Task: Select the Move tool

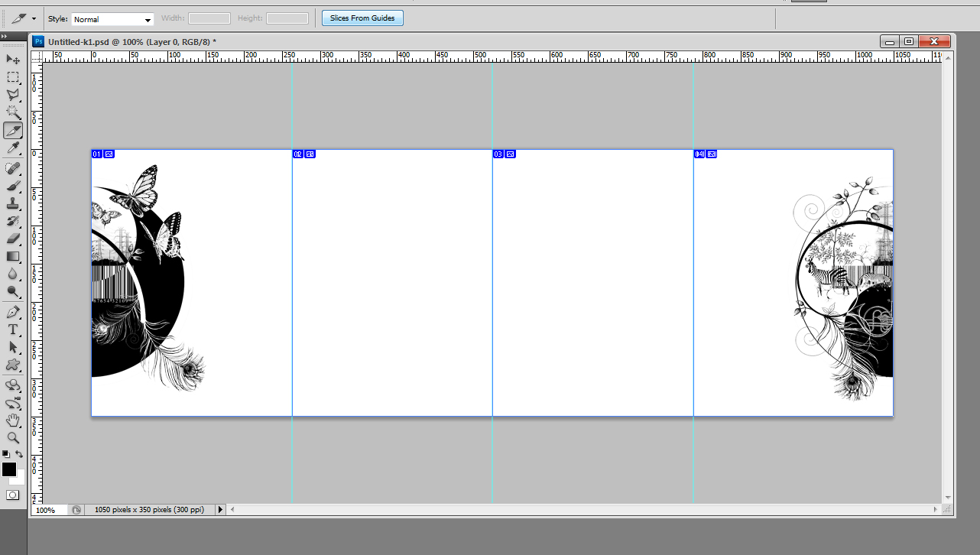Action: pos(13,60)
